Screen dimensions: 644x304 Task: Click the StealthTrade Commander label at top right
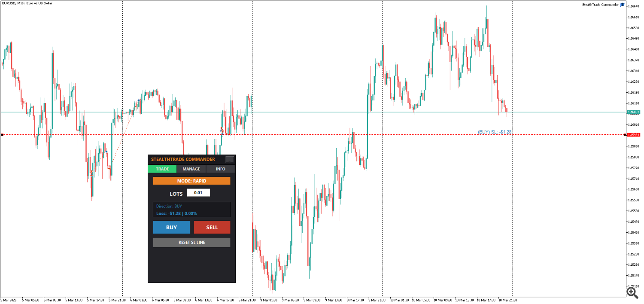coord(600,4)
